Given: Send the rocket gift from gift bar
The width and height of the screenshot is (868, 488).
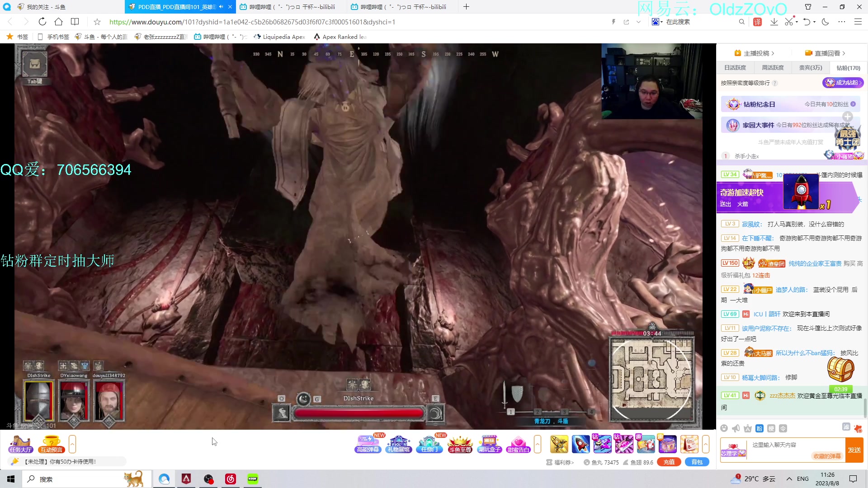Looking at the screenshot, I should click(580, 444).
